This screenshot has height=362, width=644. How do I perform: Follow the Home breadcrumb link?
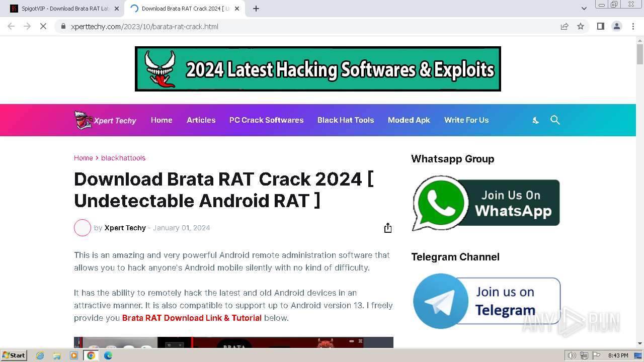point(83,158)
